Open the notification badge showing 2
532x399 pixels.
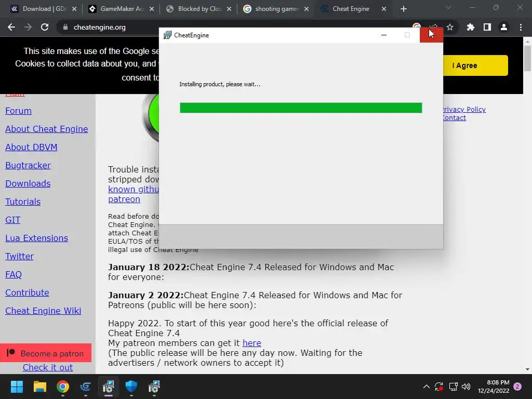[x=517, y=387]
